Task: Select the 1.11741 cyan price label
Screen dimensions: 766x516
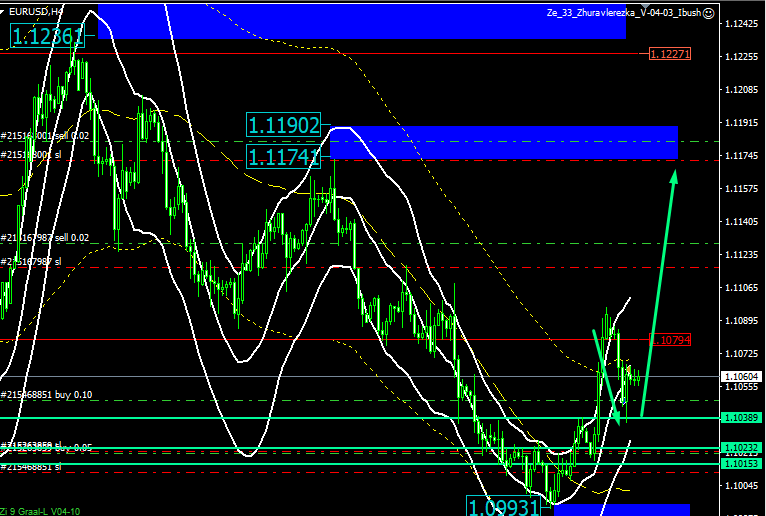Action: [284, 157]
